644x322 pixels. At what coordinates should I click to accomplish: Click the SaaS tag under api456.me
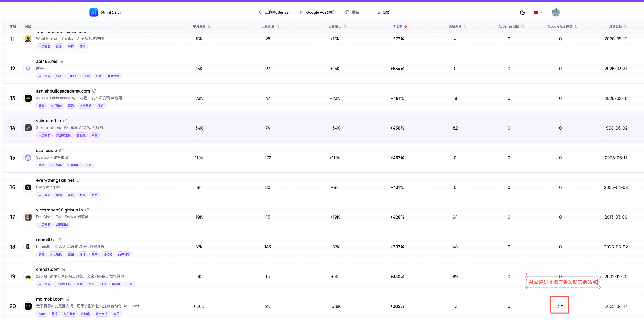(60, 76)
